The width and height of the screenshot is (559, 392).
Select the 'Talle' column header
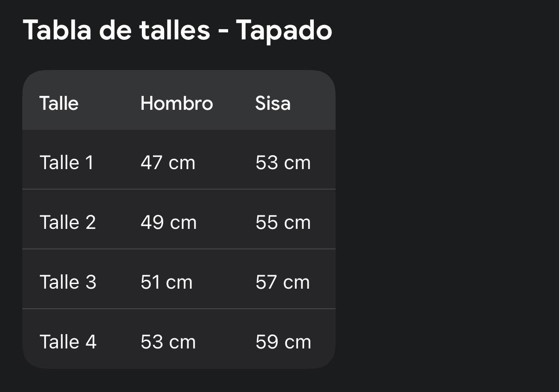[x=59, y=103]
